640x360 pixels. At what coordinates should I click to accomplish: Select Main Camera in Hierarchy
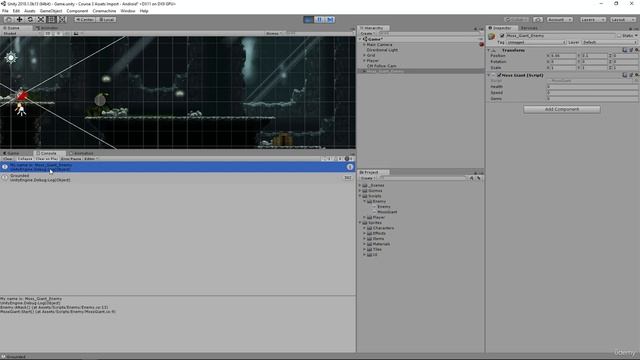coord(379,44)
